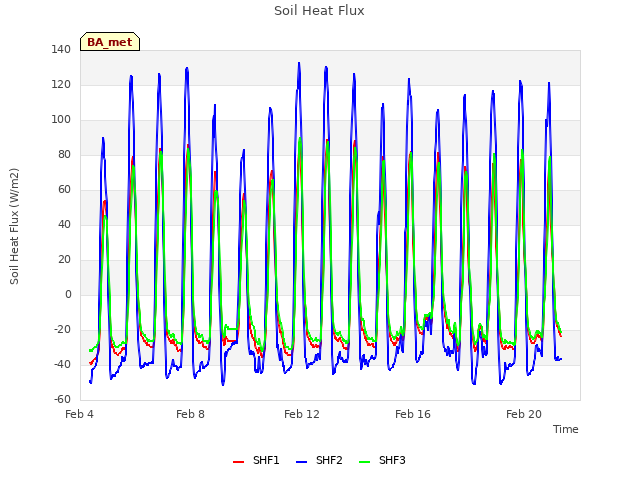
Task: Click the 120 y-axis tick label
Action: pyautogui.click(x=61, y=84)
